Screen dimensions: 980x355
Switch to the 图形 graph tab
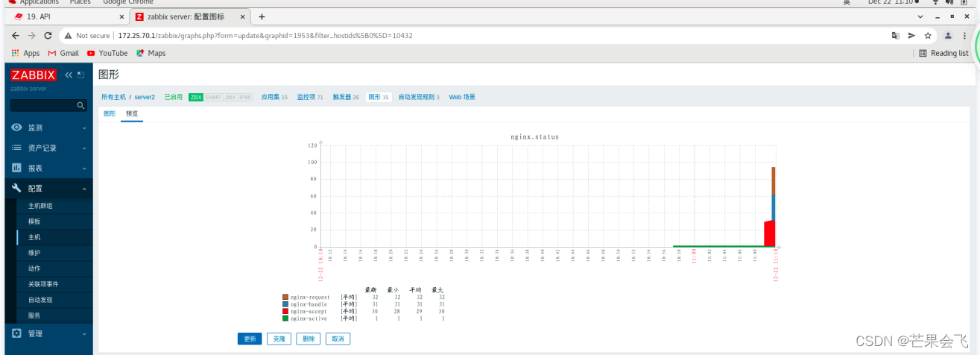(110, 114)
